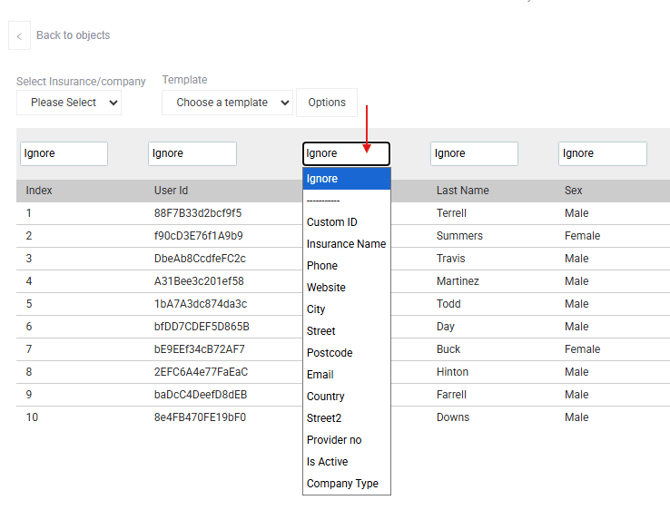Image resolution: width=670 pixels, height=510 pixels.
Task: Click last name 'Hinton'
Action: click(452, 372)
